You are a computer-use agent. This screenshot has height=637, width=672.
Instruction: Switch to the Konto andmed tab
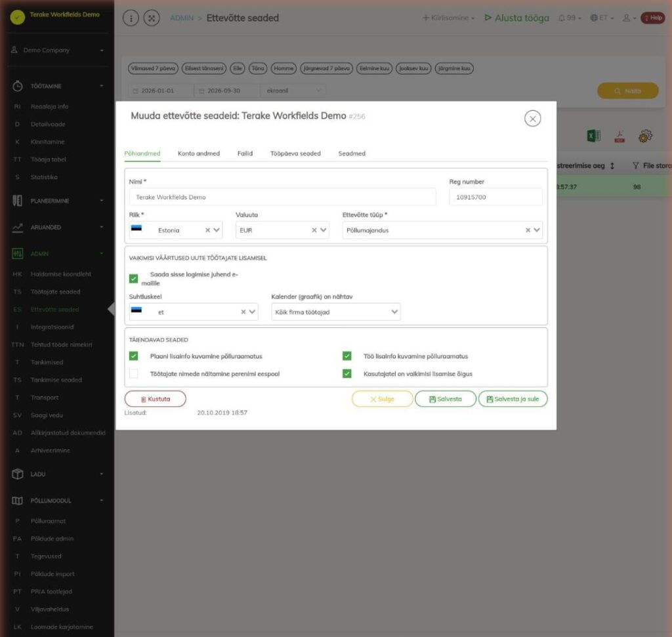pos(199,154)
